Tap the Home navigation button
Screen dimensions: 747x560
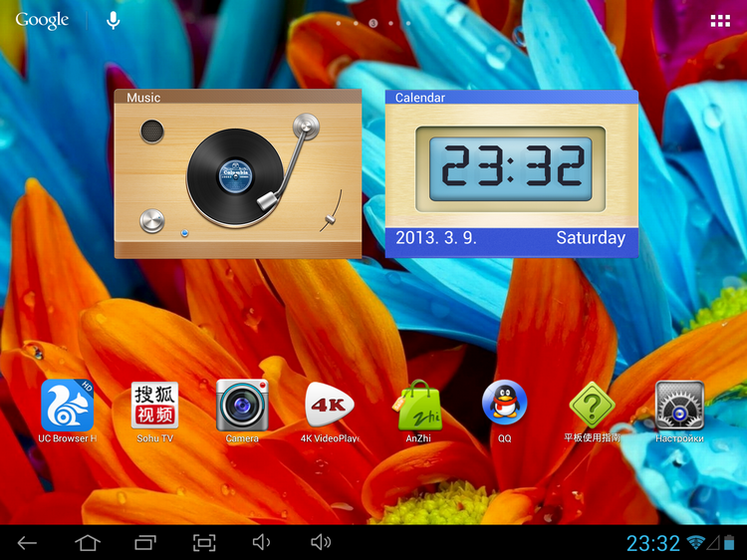point(88,542)
